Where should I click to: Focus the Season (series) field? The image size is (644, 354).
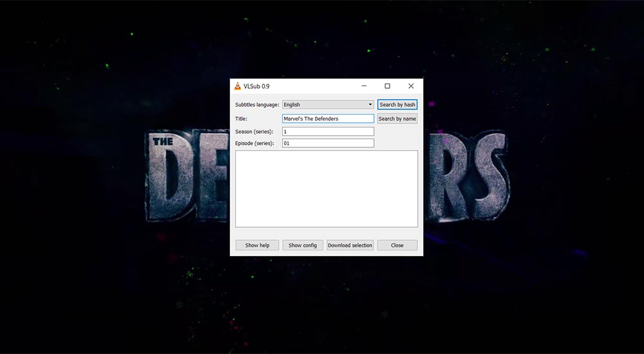coord(328,131)
